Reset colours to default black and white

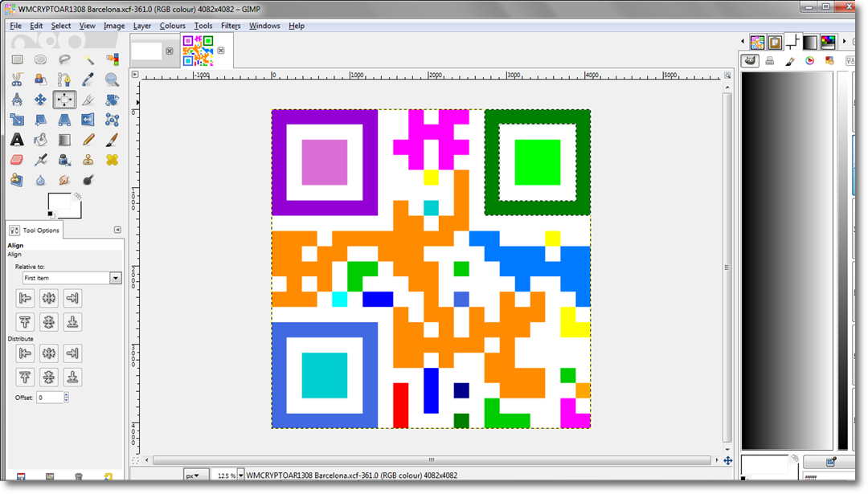coord(51,214)
